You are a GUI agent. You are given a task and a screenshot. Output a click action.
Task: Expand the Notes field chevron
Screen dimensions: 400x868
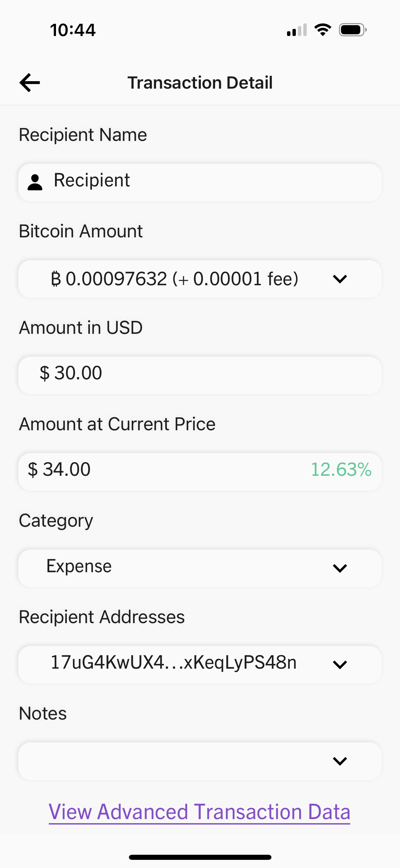tap(340, 761)
